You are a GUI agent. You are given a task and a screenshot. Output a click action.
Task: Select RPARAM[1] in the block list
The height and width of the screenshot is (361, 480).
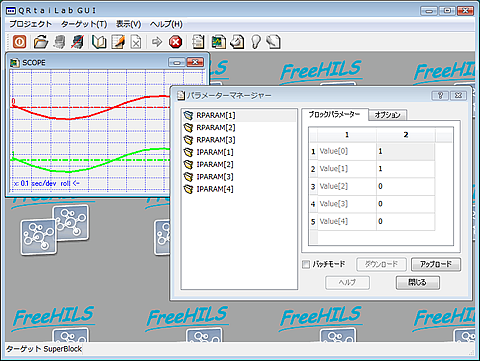(239, 115)
